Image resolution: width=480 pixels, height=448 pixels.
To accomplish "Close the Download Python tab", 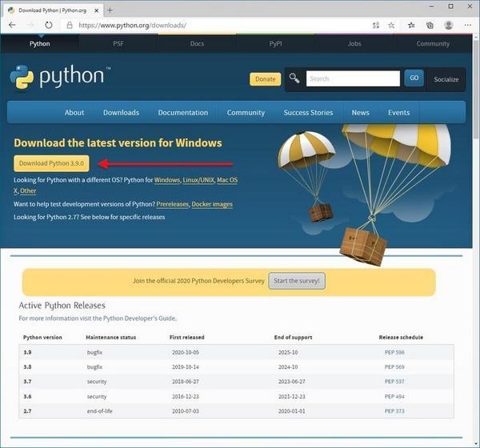I will coord(97,10).
